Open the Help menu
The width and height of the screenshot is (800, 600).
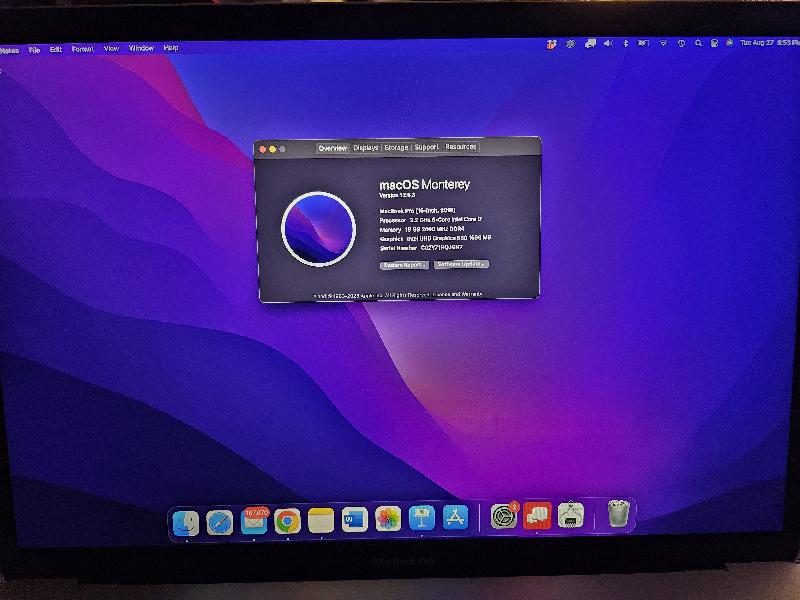click(x=171, y=47)
